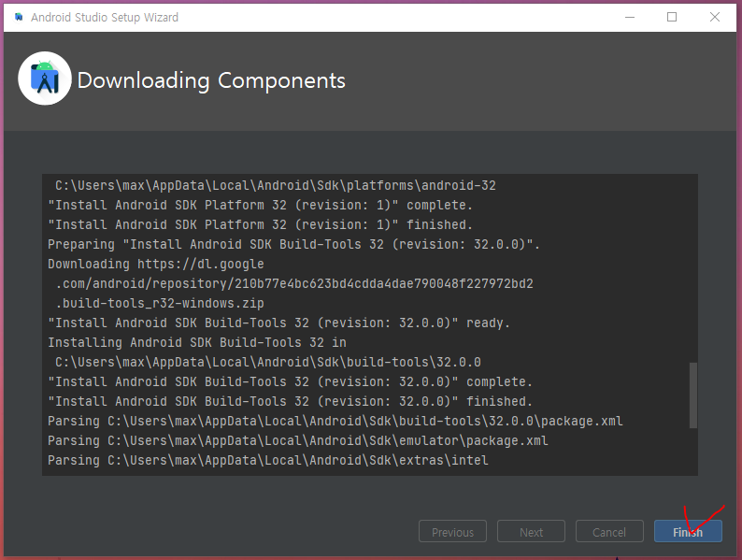This screenshot has width=742, height=560.
Task: Click the disabled Next button
Action: pyautogui.click(x=531, y=531)
